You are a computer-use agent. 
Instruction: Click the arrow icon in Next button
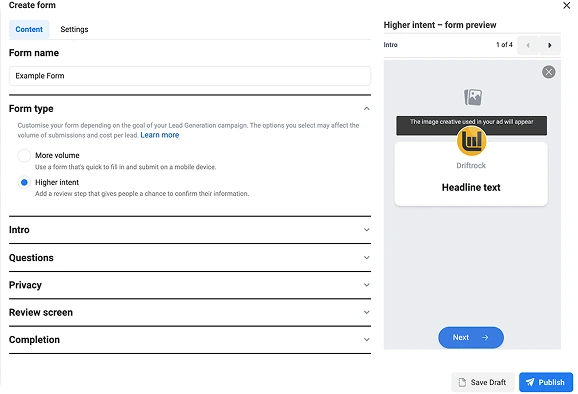pyautogui.click(x=485, y=337)
